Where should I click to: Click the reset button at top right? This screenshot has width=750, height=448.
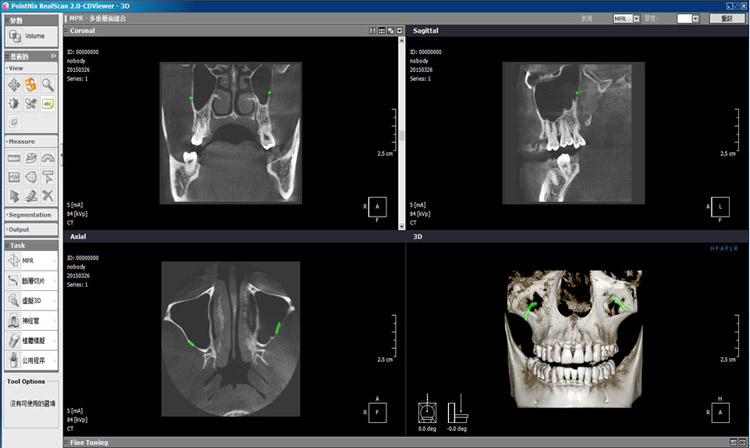coord(727,19)
